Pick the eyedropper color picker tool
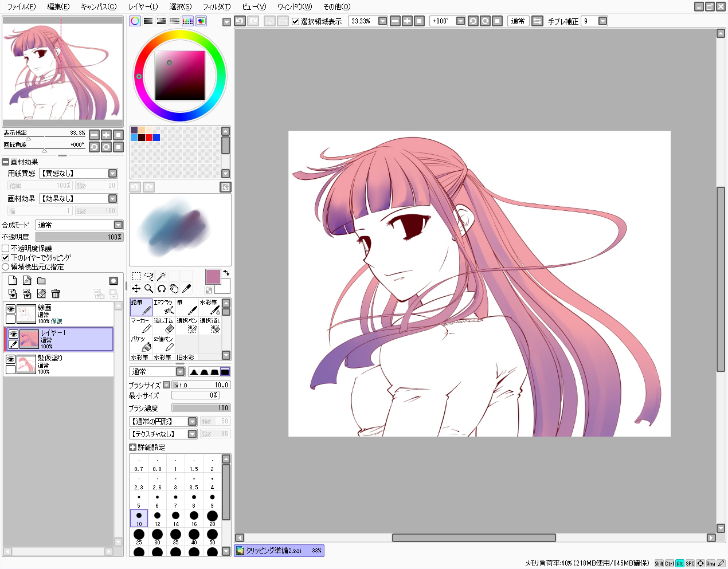 [187, 289]
